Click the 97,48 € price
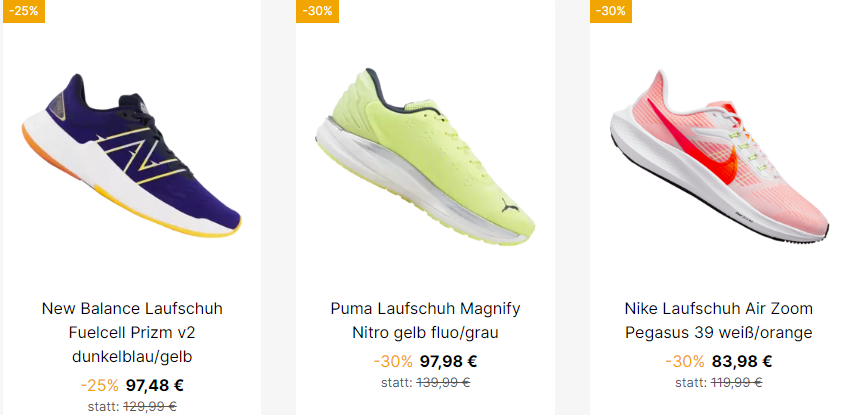Screen dimensions: 847x415 tap(154, 385)
